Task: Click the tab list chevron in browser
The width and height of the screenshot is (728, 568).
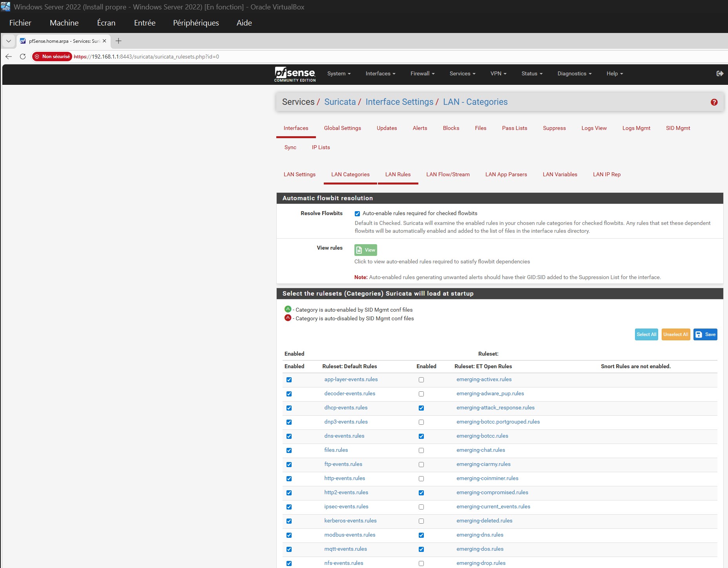Action: coord(9,41)
